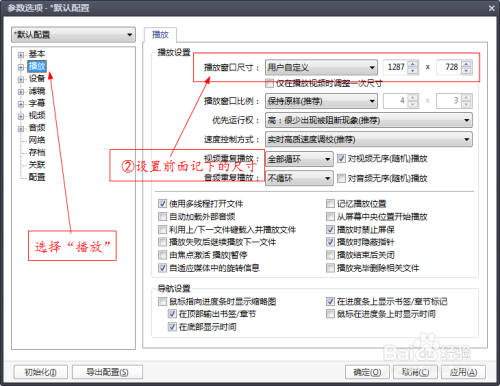Image resolution: width=500 pixels, height=386 pixels.
Task: Enable 鼠标指向进度条时显示缩略图
Action: pos(162,302)
